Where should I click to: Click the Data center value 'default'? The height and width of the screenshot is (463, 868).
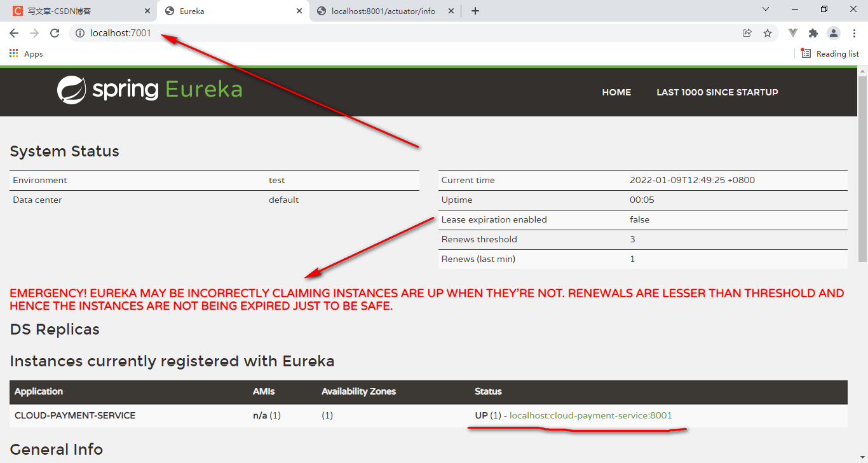click(x=283, y=200)
